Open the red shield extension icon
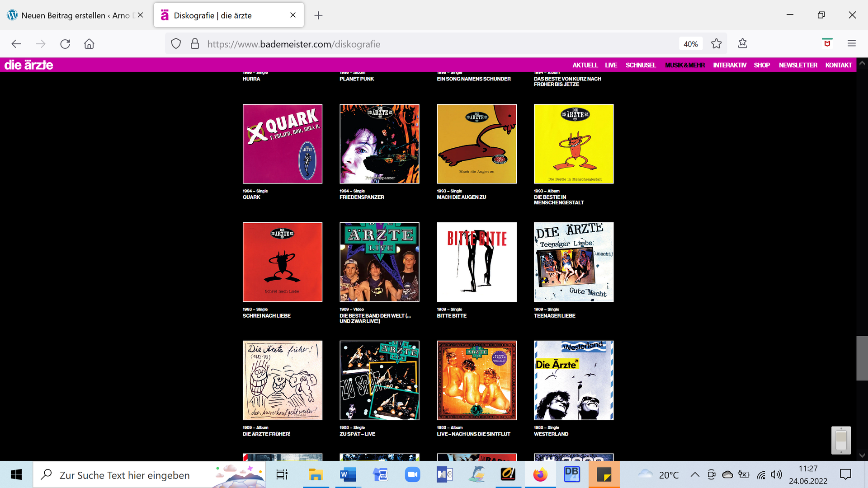Image resolution: width=868 pixels, height=488 pixels. point(827,43)
